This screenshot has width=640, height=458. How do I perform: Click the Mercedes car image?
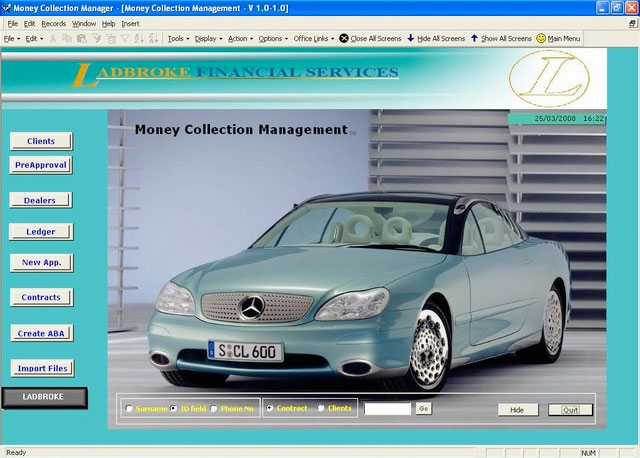358,290
